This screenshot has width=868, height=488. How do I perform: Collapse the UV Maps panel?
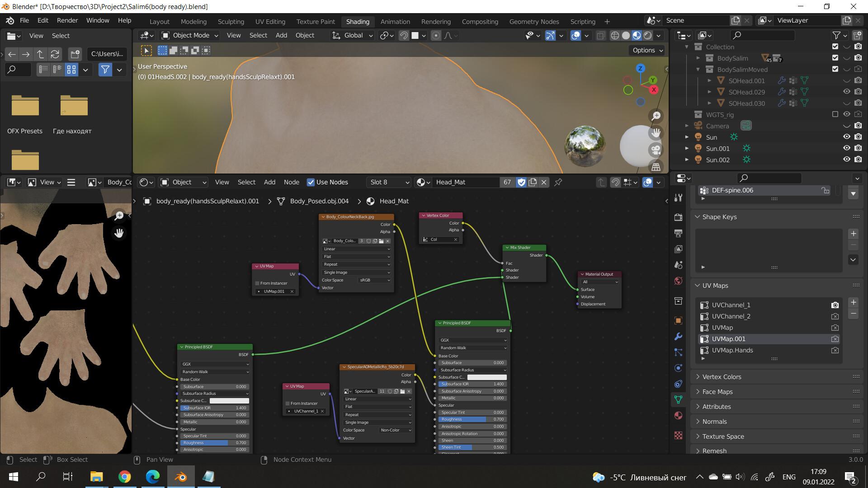point(715,286)
